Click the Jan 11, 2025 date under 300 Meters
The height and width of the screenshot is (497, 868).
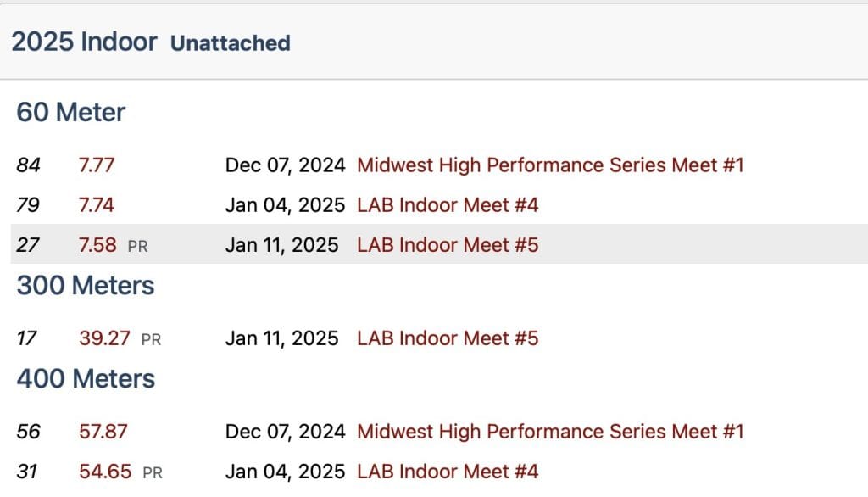(x=281, y=338)
